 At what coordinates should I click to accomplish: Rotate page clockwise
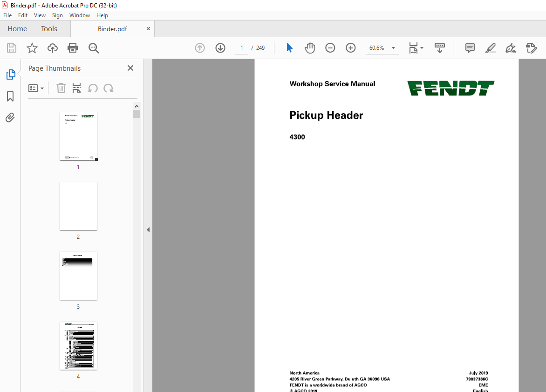tap(108, 88)
